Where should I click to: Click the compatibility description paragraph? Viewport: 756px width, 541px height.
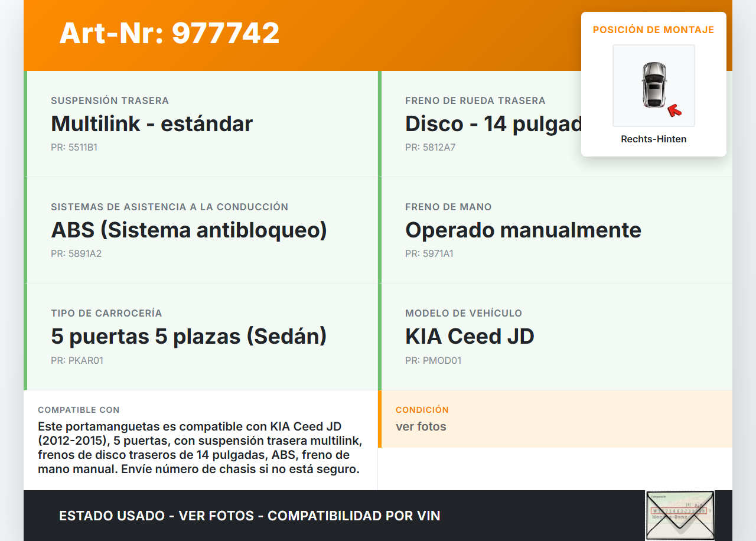point(200,448)
